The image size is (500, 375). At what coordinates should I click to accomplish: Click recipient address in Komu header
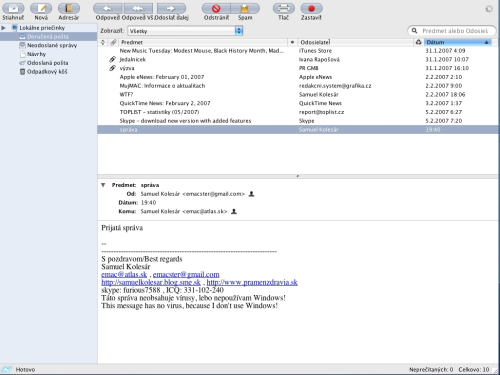click(x=184, y=211)
